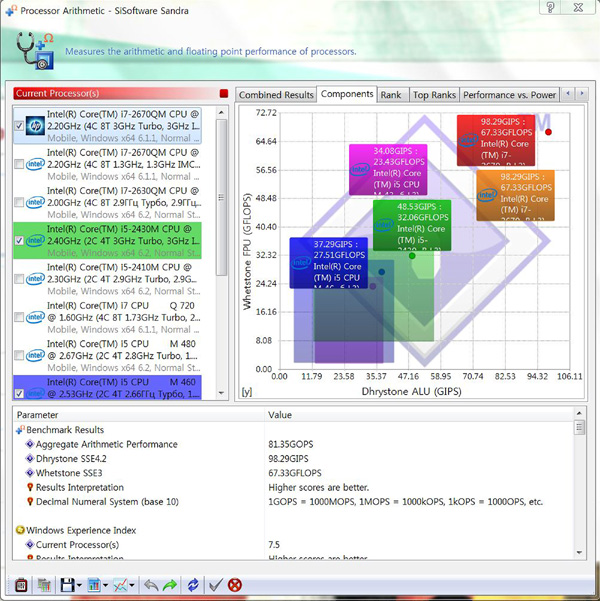Image resolution: width=600 pixels, height=601 pixels.
Task: Select the Components tab
Action: pos(347,94)
